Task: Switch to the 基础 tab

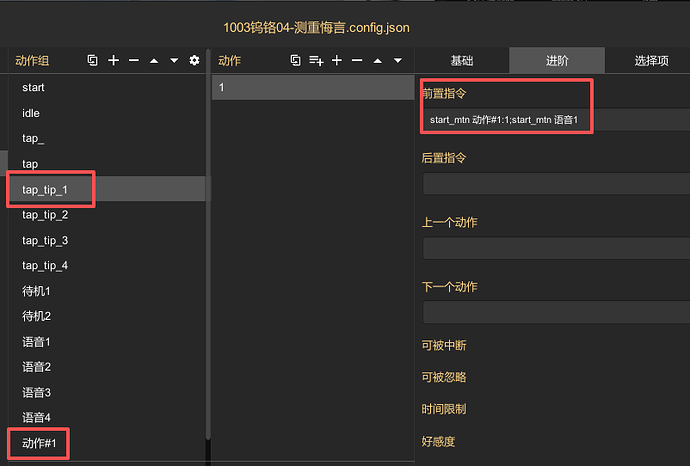Action: click(462, 61)
